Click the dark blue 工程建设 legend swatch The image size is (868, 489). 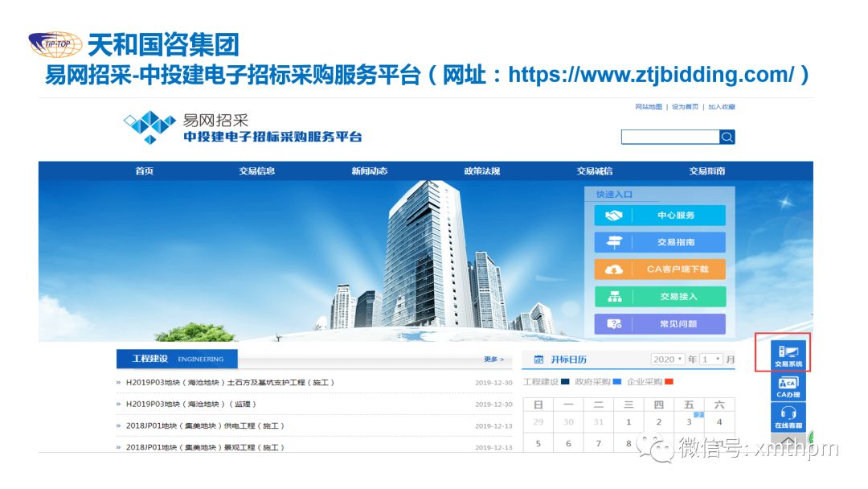565,381
